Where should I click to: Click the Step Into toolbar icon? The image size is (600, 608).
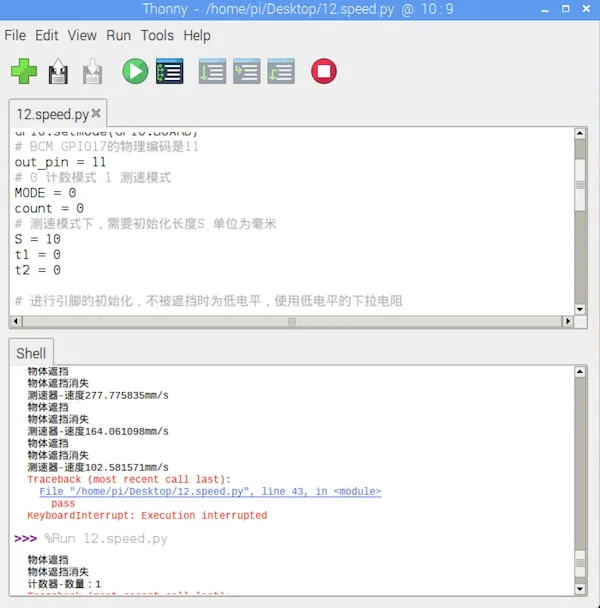point(247,71)
